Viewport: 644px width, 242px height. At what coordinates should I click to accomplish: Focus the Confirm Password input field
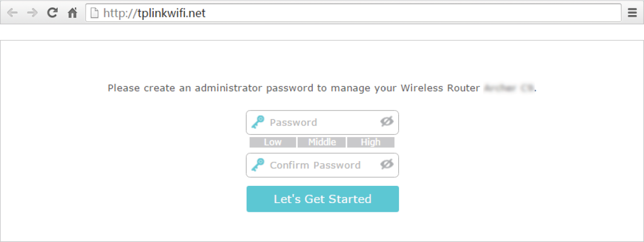click(322, 165)
